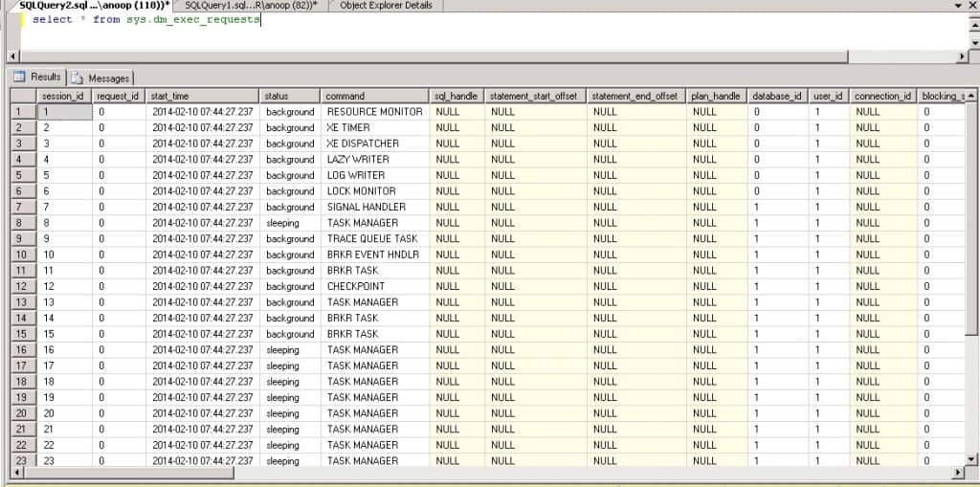Click the command column header

pyautogui.click(x=373, y=96)
